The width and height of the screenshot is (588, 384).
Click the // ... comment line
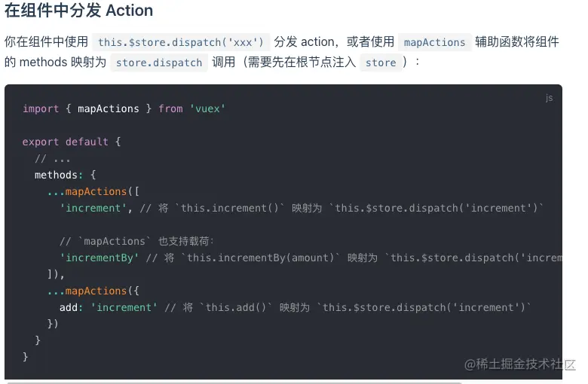(x=53, y=158)
